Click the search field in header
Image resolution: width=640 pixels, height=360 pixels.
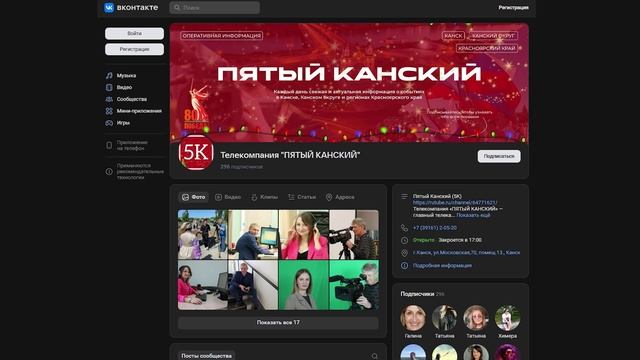coord(215,7)
